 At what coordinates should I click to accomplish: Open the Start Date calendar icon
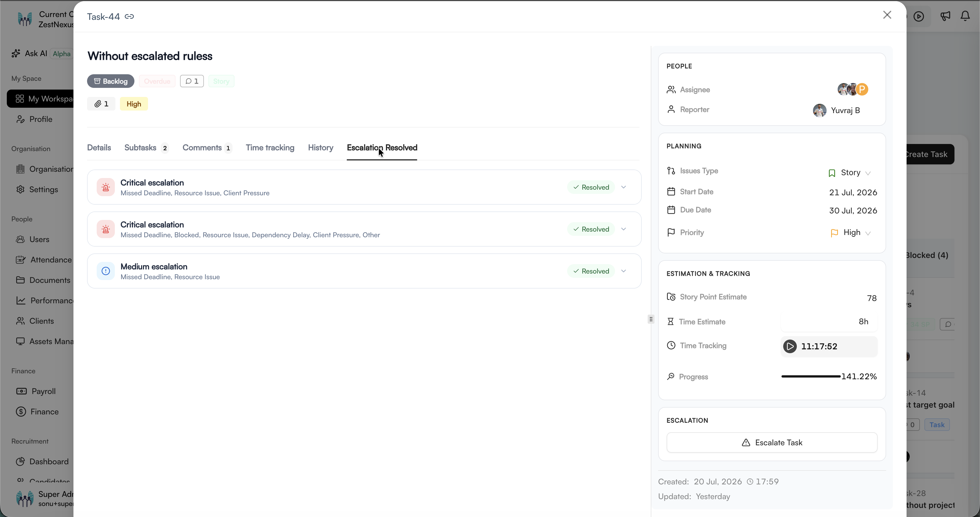coord(671,192)
